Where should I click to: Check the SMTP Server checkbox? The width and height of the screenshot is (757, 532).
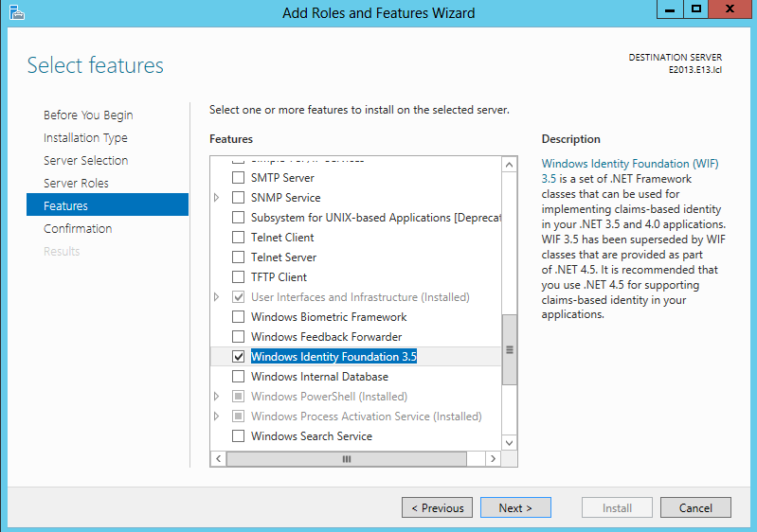238,178
